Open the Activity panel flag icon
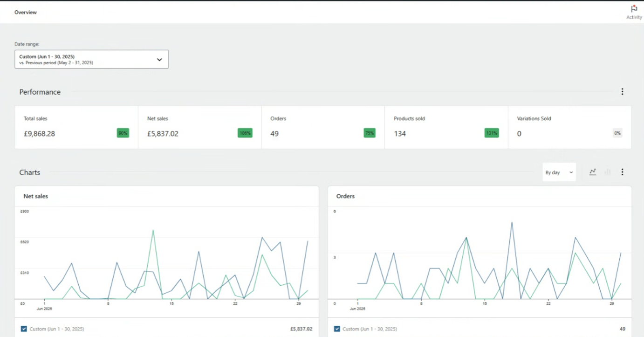This screenshot has width=644, height=337. 634,9
